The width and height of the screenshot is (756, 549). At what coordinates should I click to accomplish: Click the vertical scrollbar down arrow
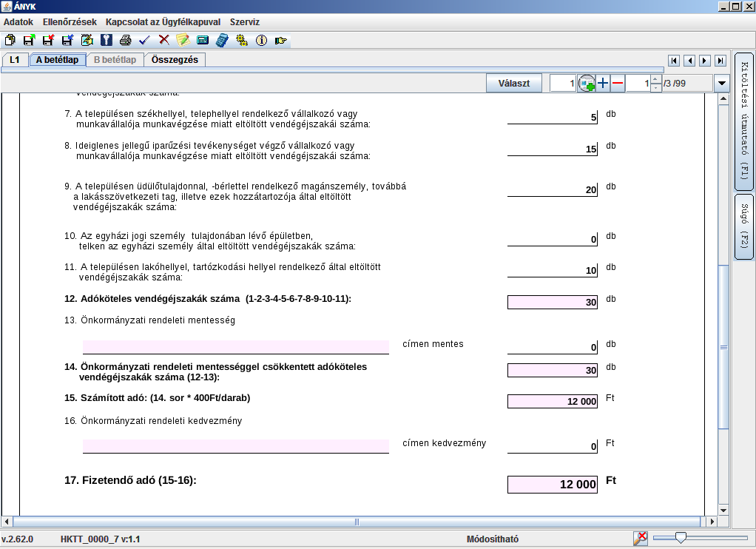[x=723, y=511]
